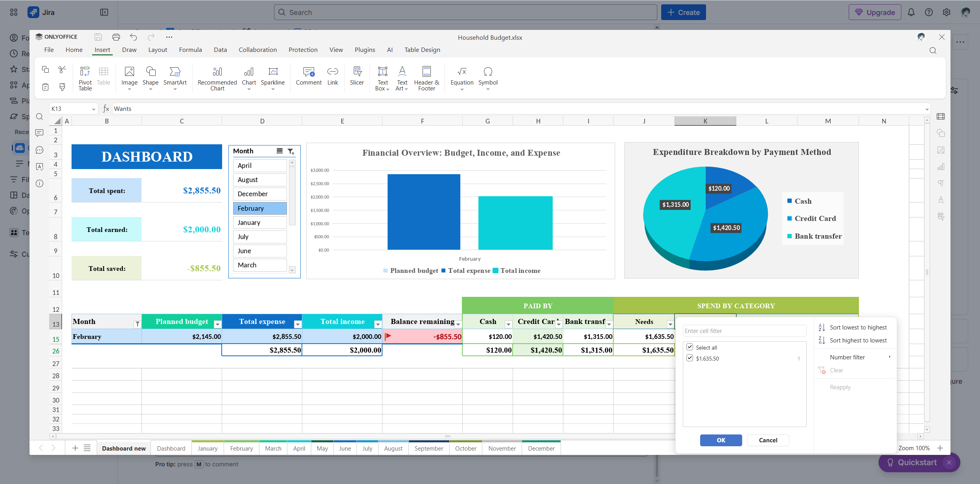Click OK to apply the filter
Screen dimensions: 980x484
point(720,440)
